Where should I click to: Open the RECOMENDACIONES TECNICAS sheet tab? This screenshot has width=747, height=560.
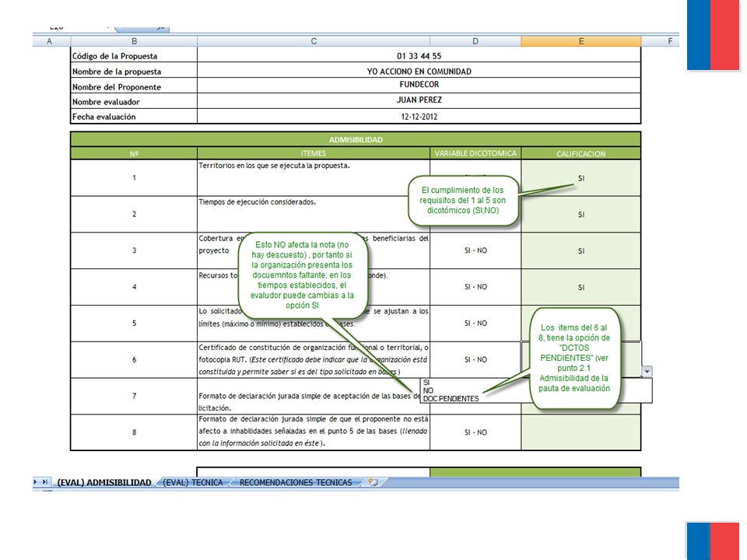296,482
